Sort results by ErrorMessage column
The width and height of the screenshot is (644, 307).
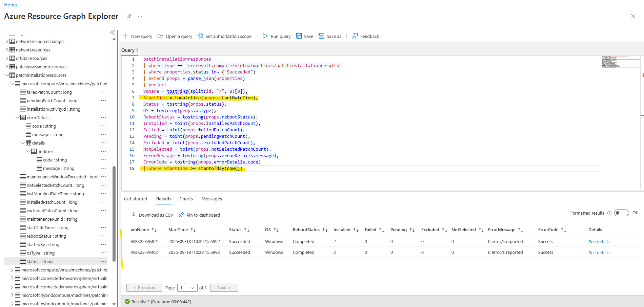521,230
